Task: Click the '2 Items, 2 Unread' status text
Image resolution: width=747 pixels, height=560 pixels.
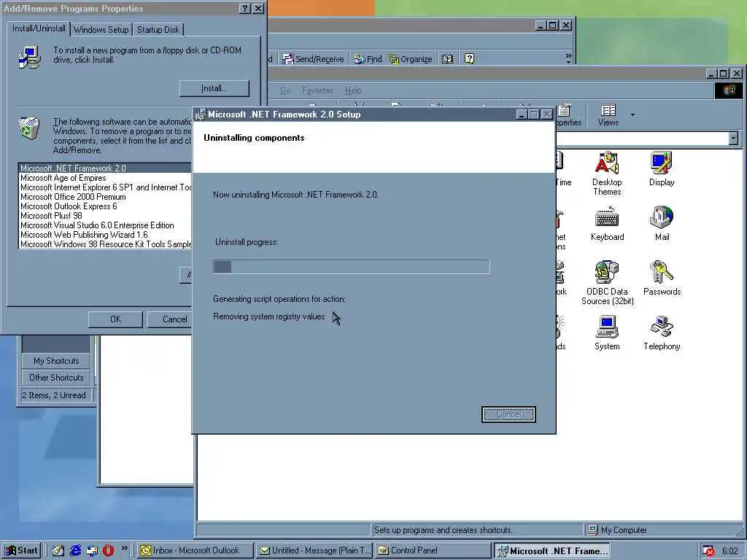Action: pyautogui.click(x=54, y=394)
